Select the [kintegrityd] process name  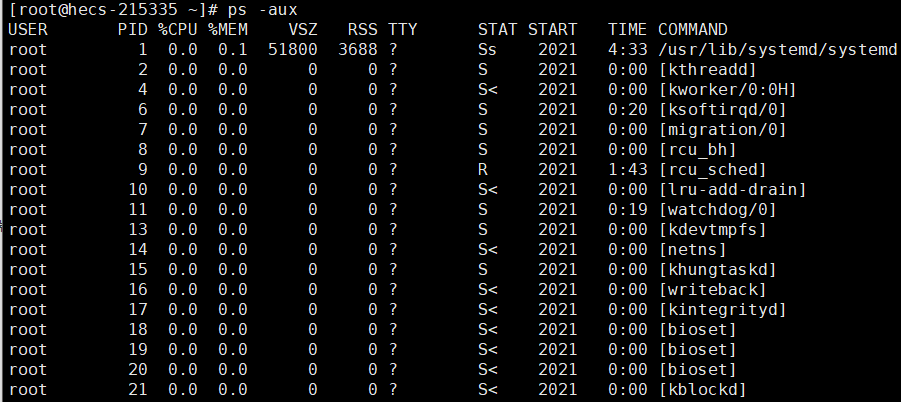[x=722, y=310]
